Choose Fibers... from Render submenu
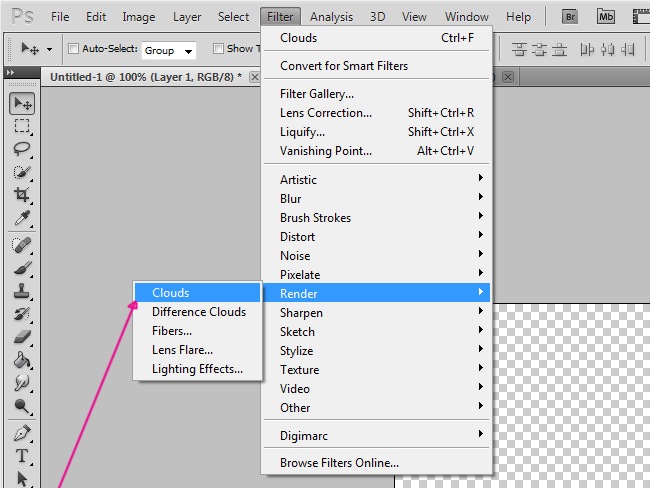This screenshot has width=650, height=488. tap(198, 331)
